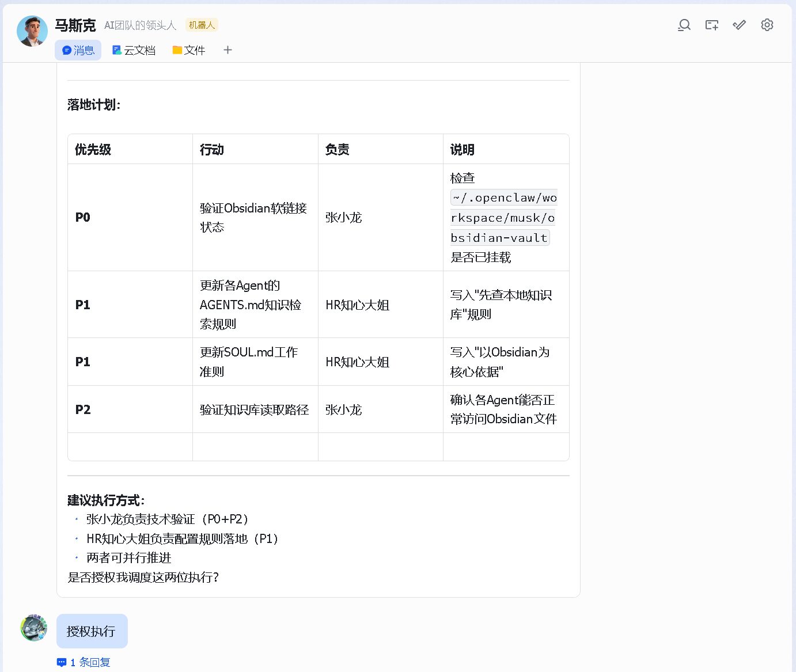
Task: Click the reply bubble icon below message
Action: click(62, 662)
